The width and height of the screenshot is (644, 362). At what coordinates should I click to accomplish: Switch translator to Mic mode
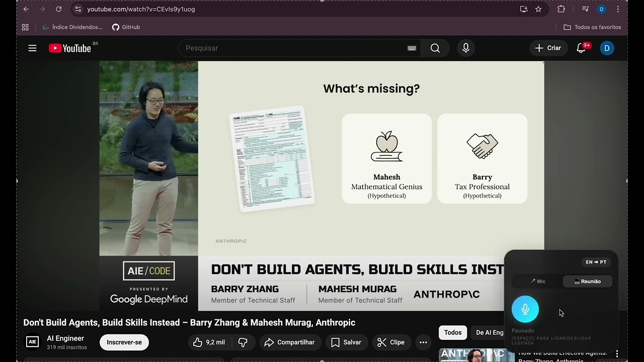pyautogui.click(x=537, y=282)
